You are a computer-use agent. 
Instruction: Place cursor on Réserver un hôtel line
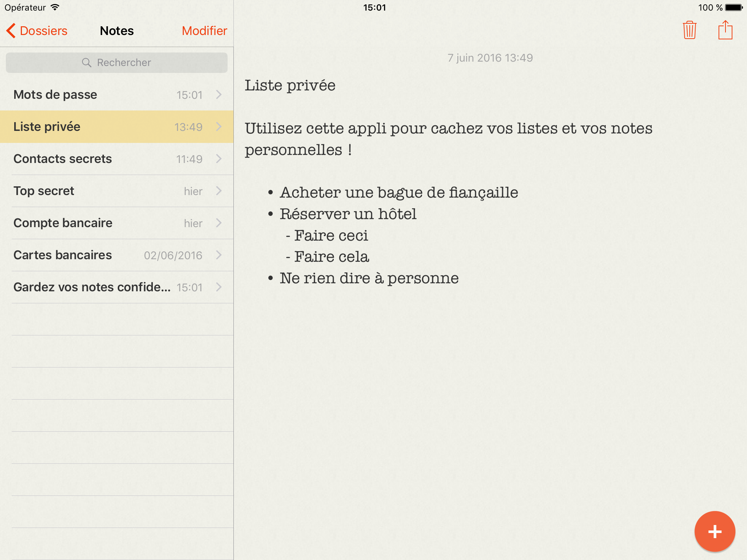(x=348, y=214)
